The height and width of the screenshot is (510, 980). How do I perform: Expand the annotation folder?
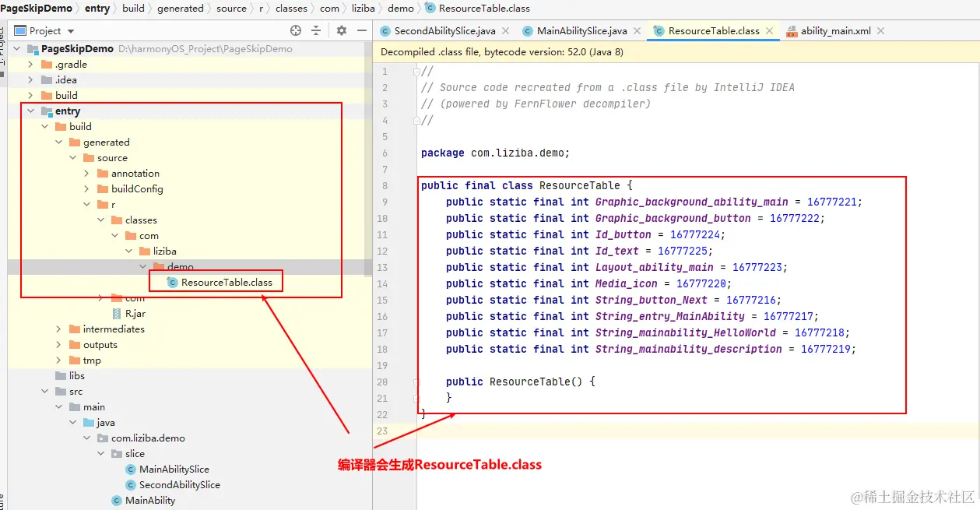(86, 174)
